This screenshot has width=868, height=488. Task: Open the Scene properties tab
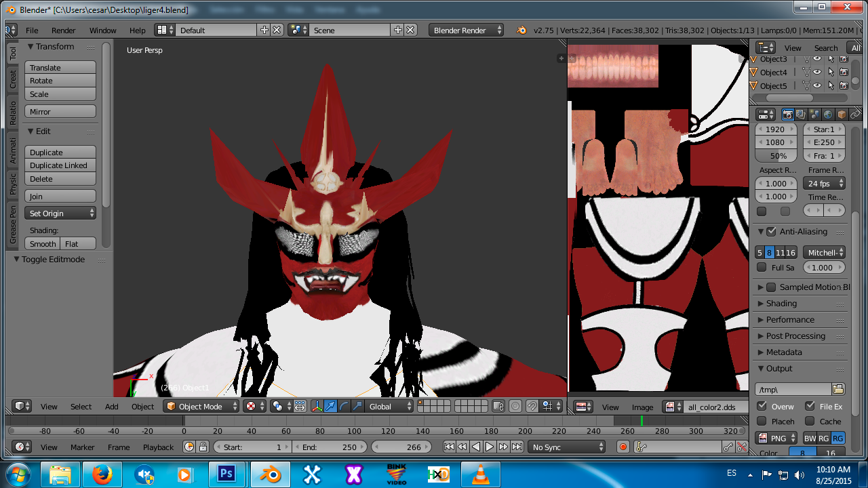pyautogui.click(x=814, y=115)
